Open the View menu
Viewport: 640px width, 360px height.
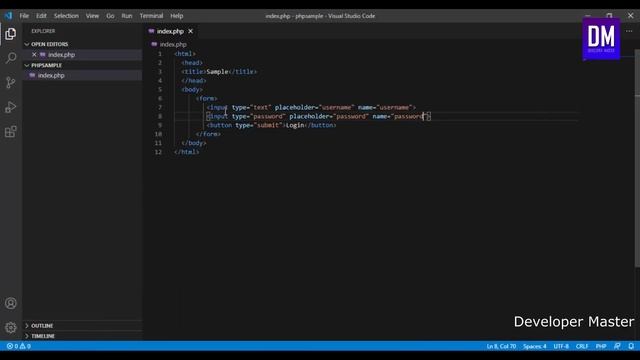92,16
